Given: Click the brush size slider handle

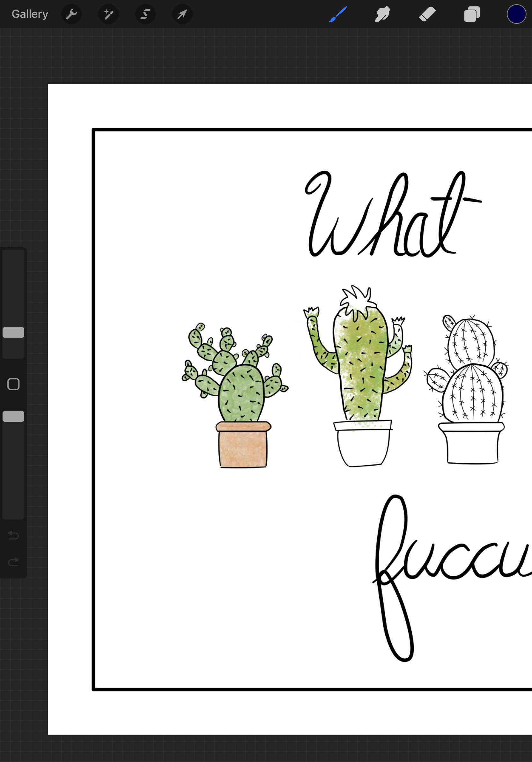Looking at the screenshot, I should click(x=13, y=332).
